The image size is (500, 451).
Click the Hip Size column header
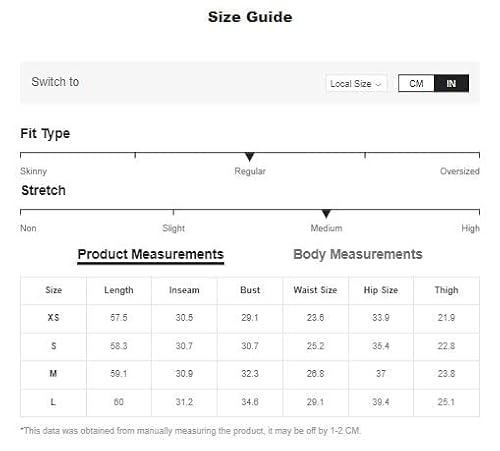[381, 290]
